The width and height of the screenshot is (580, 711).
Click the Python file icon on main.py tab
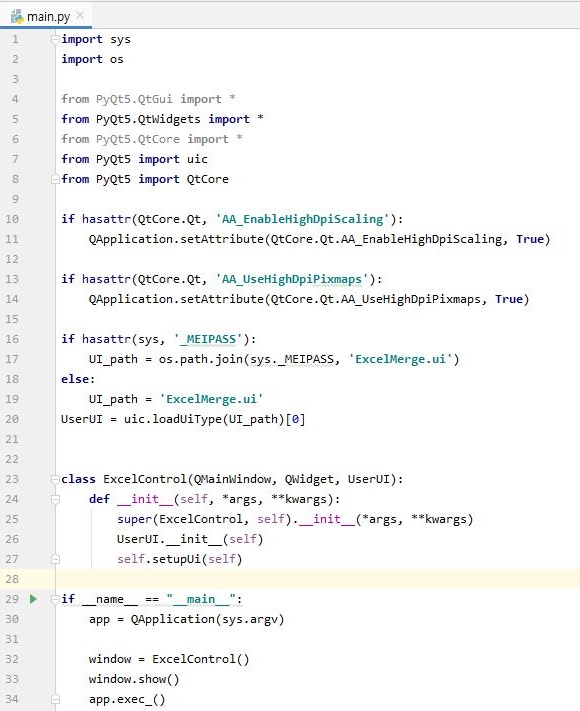[17, 16]
